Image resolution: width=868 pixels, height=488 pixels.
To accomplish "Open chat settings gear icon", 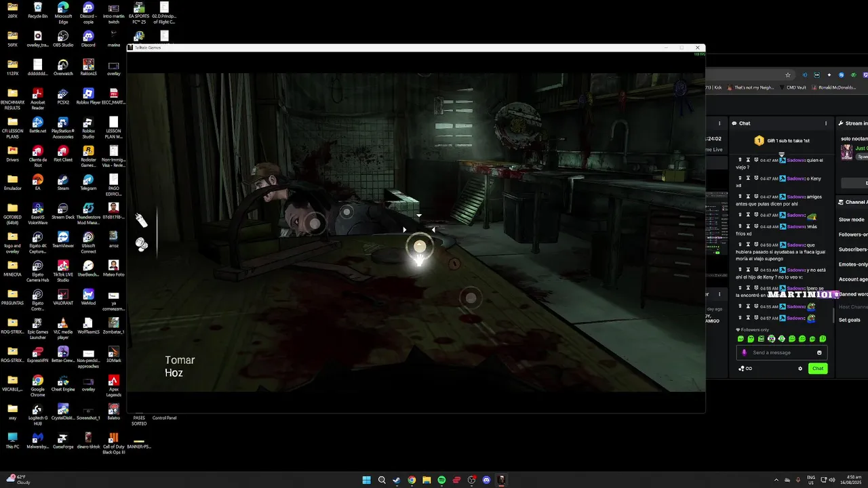I will (800, 369).
